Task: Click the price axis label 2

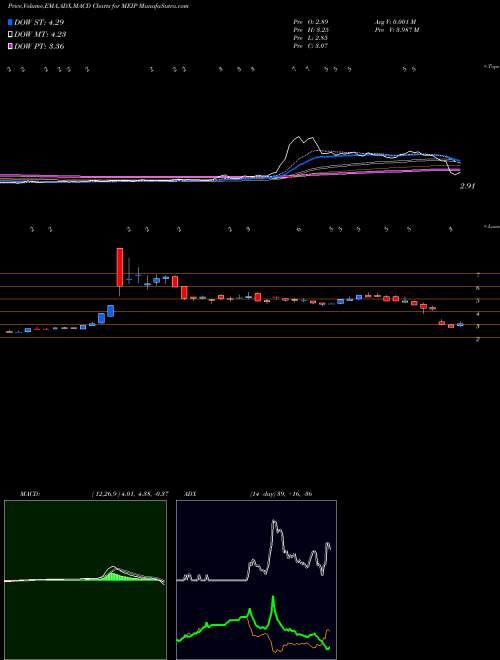Action: (478, 339)
